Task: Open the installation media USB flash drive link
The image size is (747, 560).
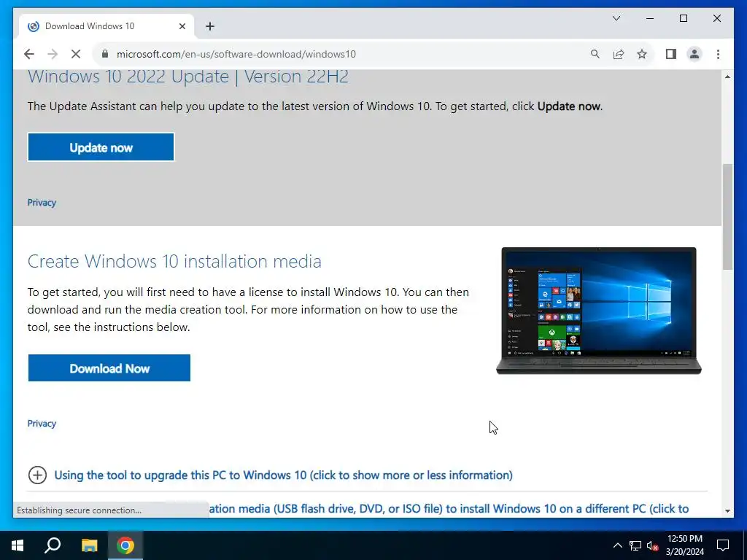Action: (x=449, y=508)
